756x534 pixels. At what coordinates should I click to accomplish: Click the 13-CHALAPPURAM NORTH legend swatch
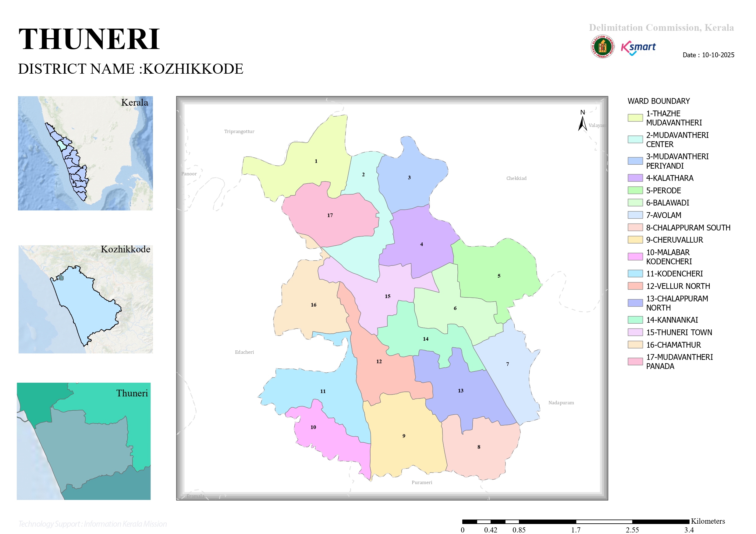tap(635, 303)
